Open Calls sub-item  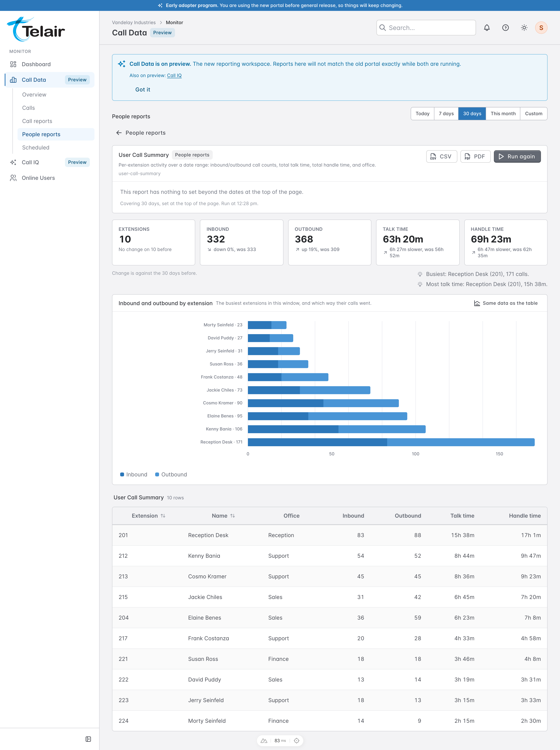[x=56, y=108]
